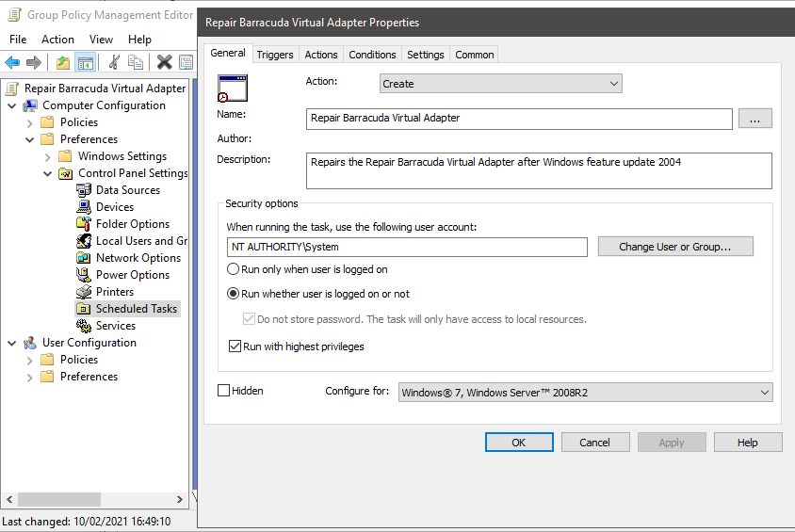Enable the Hidden checkbox
795x532 pixels.
(x=223, y=390)
